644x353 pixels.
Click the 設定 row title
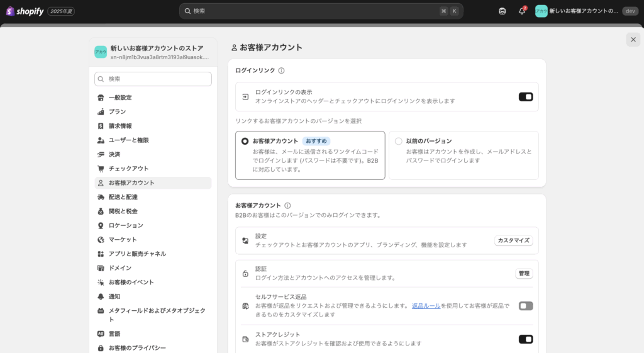coord(261,237)
